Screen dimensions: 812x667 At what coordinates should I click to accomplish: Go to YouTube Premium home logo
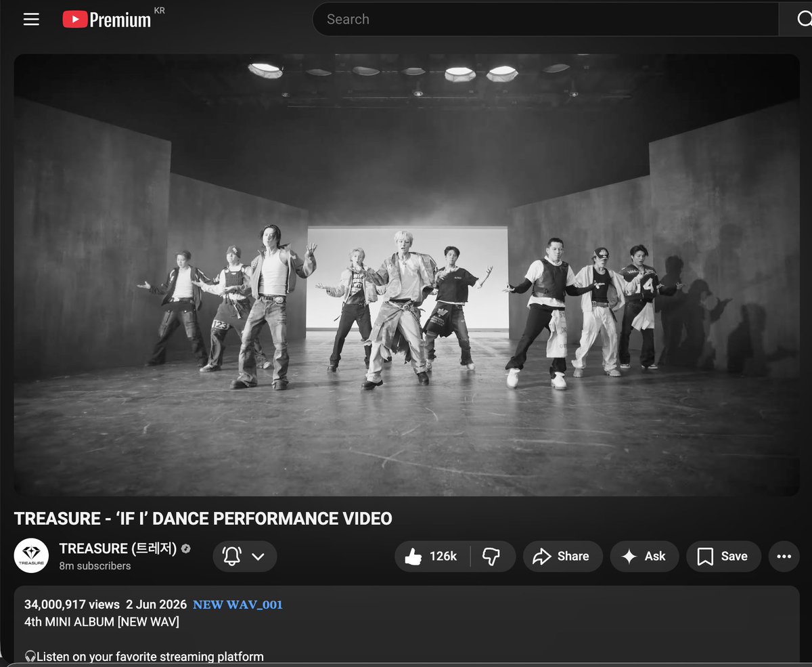(107, 20)
